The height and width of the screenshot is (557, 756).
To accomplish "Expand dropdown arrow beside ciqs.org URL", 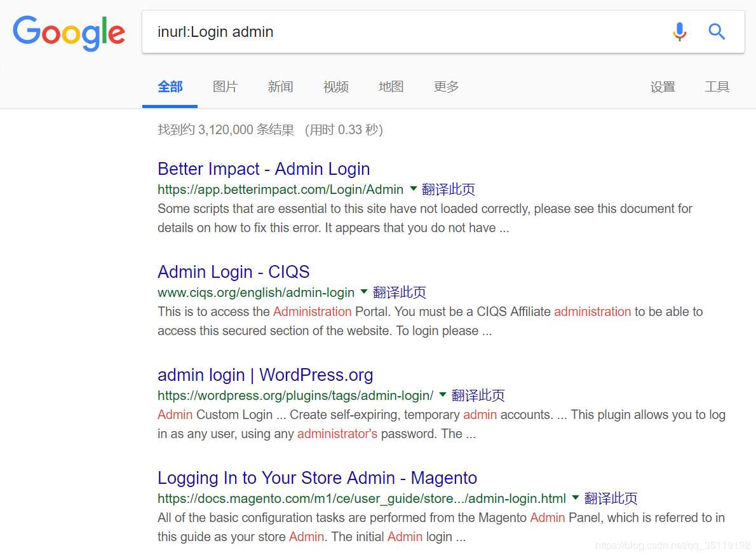I will [x=364, y=291].
